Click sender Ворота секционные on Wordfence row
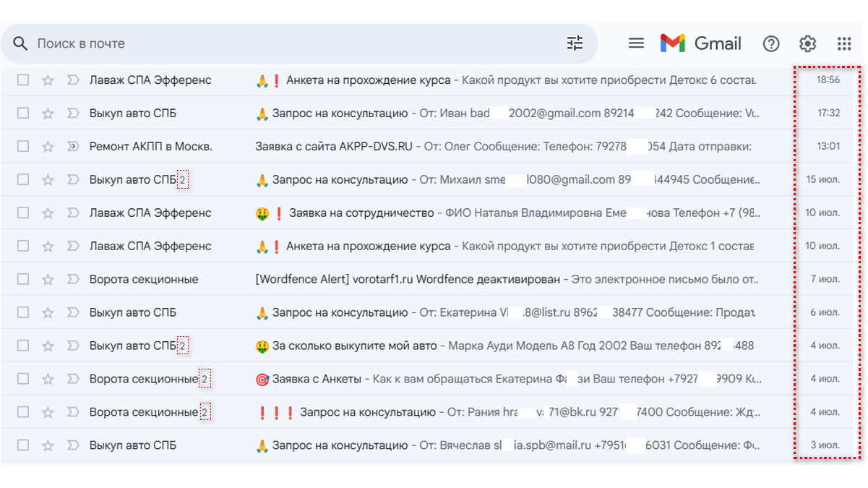The height and width of the screenshot is (488, 868). click(144, 280)
